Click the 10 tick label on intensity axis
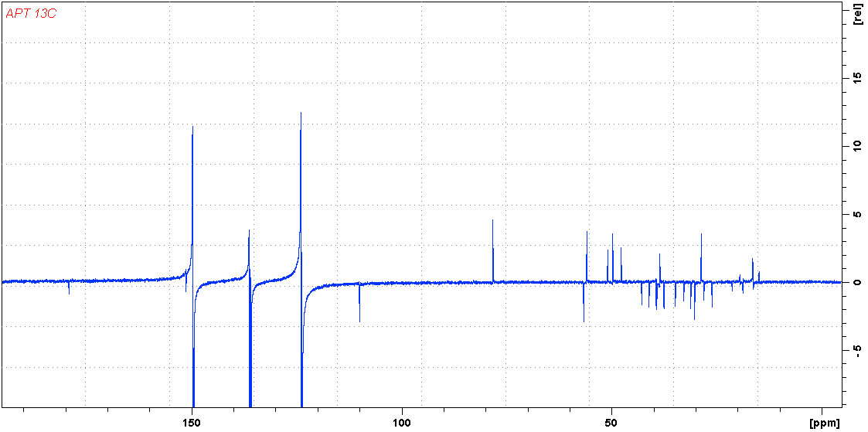The image size is (868, 432). click(x=855, y=145)
